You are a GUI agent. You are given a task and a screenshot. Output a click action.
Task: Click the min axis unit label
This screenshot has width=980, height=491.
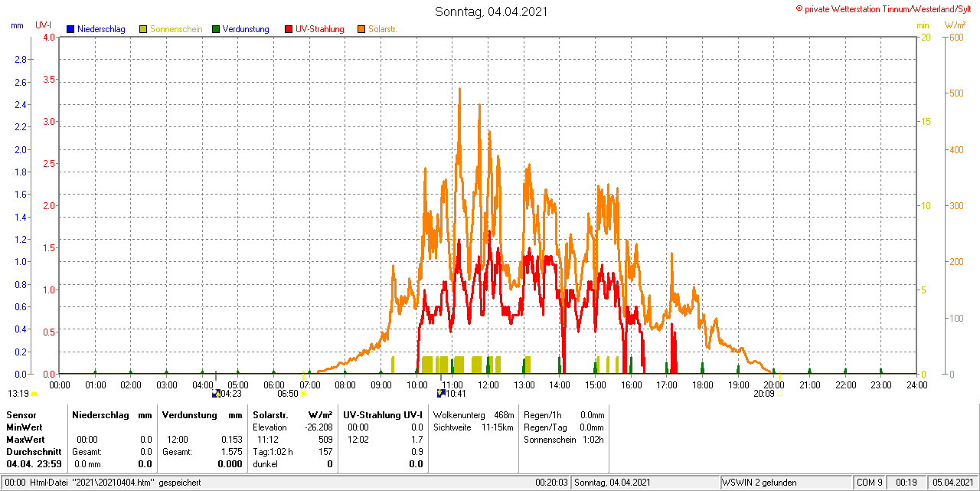(x=923, y=25)
